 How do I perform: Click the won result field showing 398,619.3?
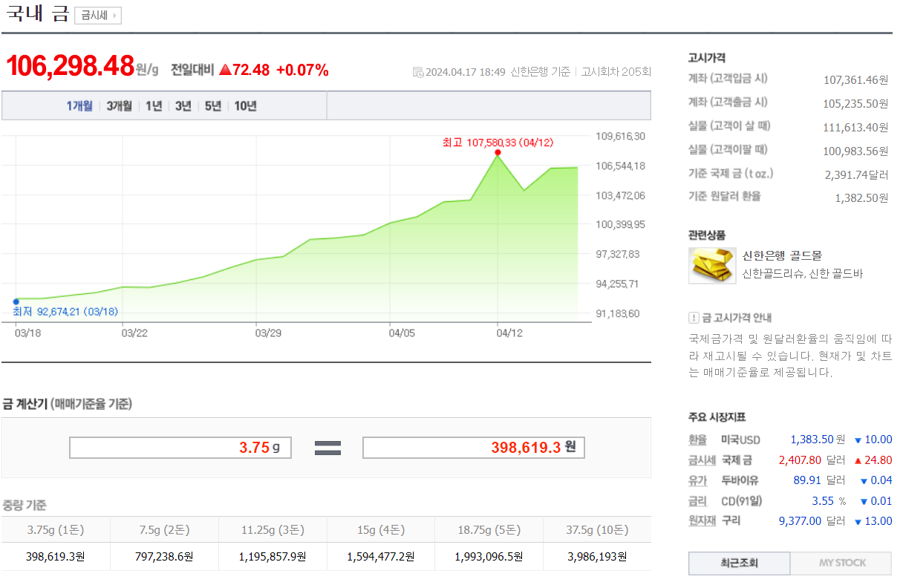[473, 448]
